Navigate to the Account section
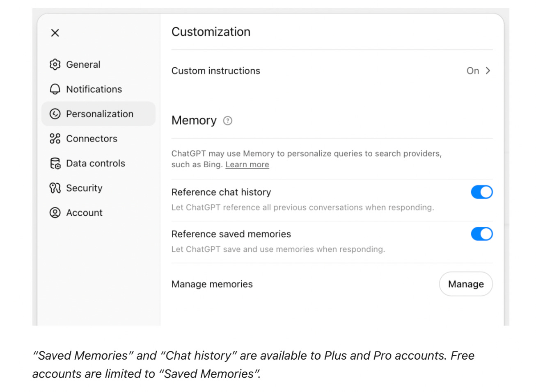The image size is (536, 392). [x=84, y=212]
